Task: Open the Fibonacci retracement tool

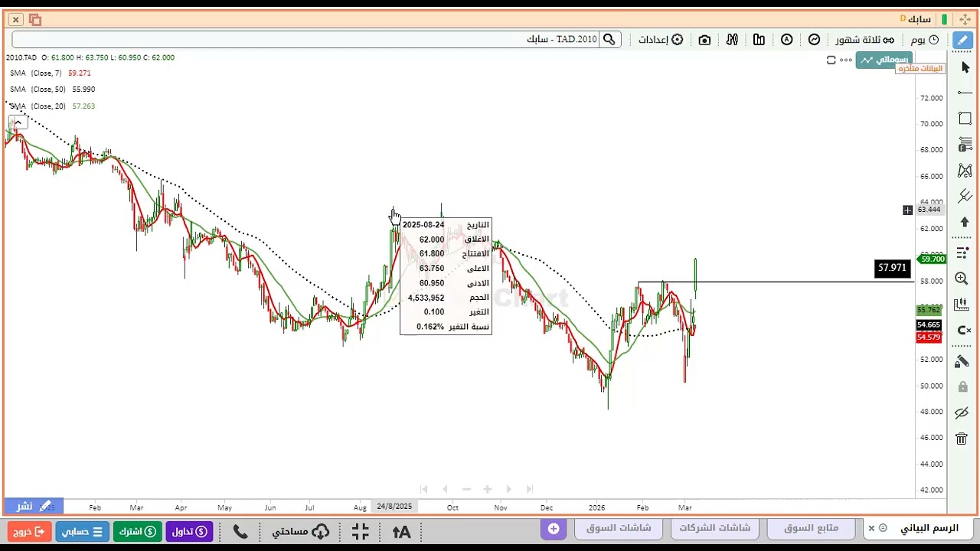Action: coord(965,145)
